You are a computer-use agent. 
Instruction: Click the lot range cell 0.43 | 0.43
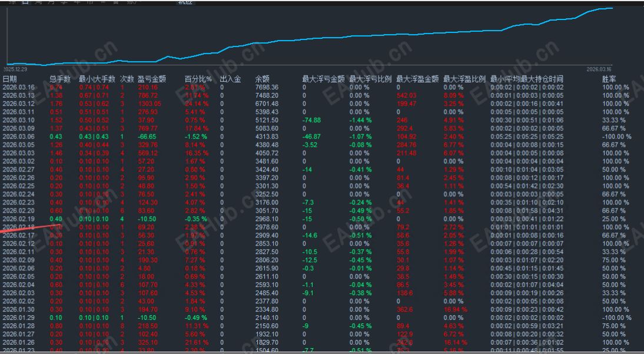[94, 137]
